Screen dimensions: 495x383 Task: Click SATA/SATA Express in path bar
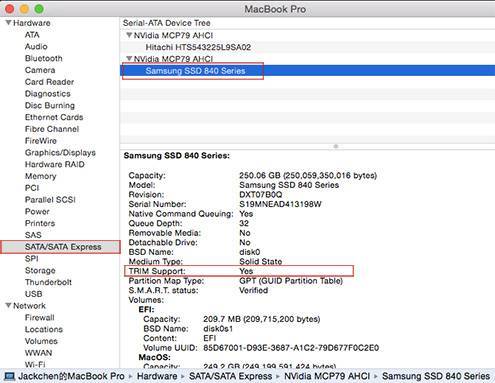pos(230,376)
